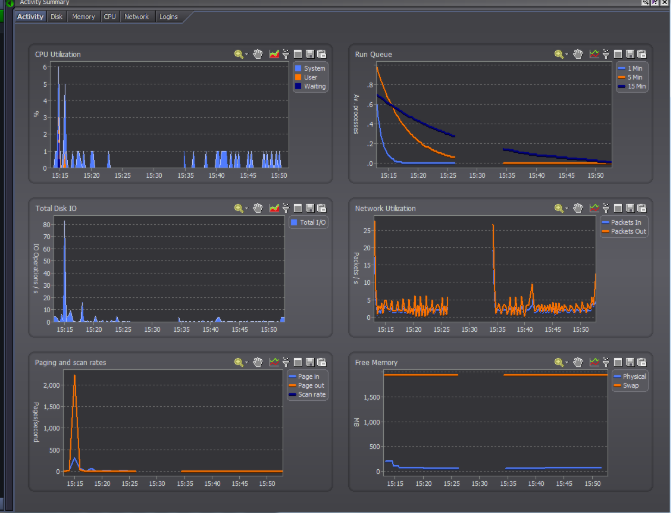Click the rightmost toolbar icon in Free Memory panel

[643, 362]
